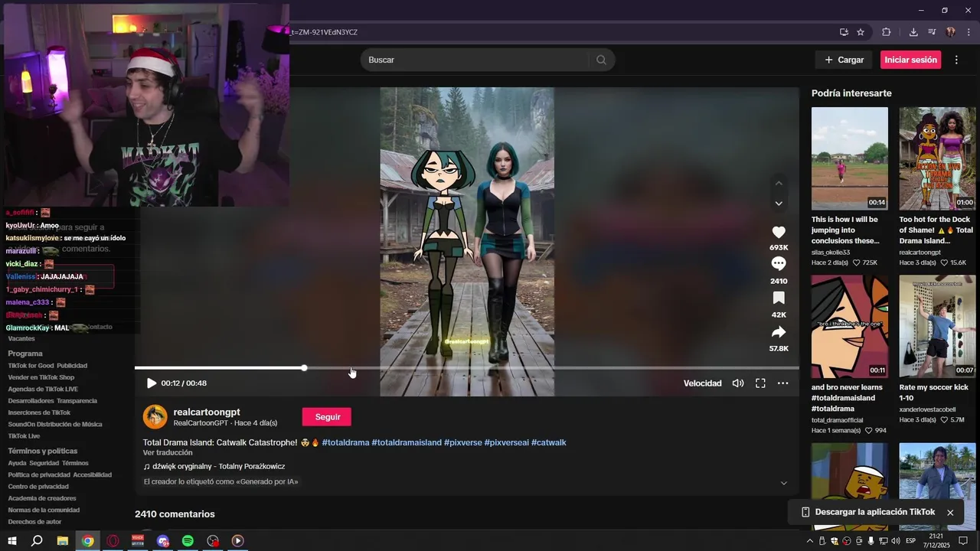Click the TikTok for Good footer link
The width and height of the screenshot is (980, 551).
31,366
